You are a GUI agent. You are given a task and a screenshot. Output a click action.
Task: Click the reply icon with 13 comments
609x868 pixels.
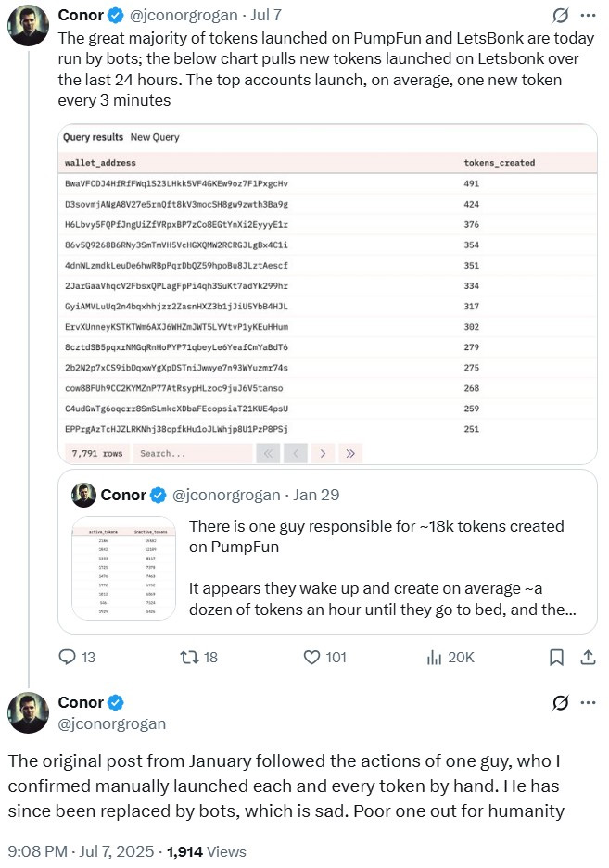67,657
